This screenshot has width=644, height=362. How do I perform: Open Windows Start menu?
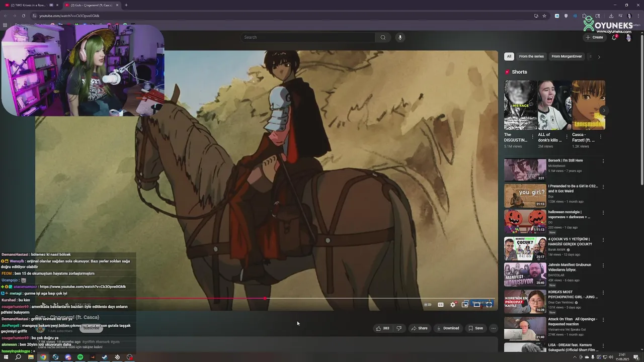coord(5,357)
